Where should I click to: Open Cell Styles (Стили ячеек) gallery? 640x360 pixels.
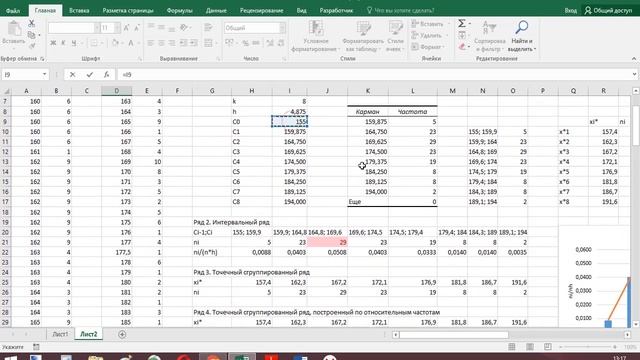[395, 36]
